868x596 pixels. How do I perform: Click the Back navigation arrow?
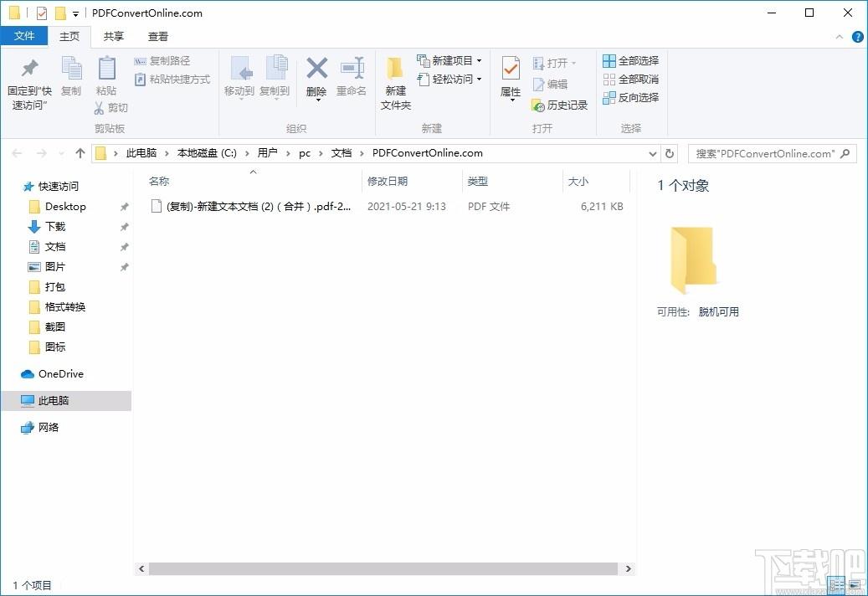point(18,153)
